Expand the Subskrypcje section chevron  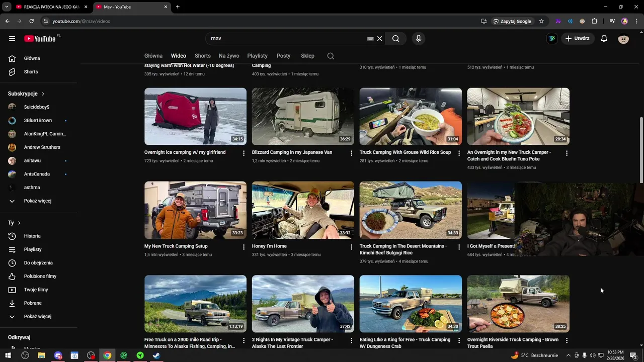tap(43, 94)
